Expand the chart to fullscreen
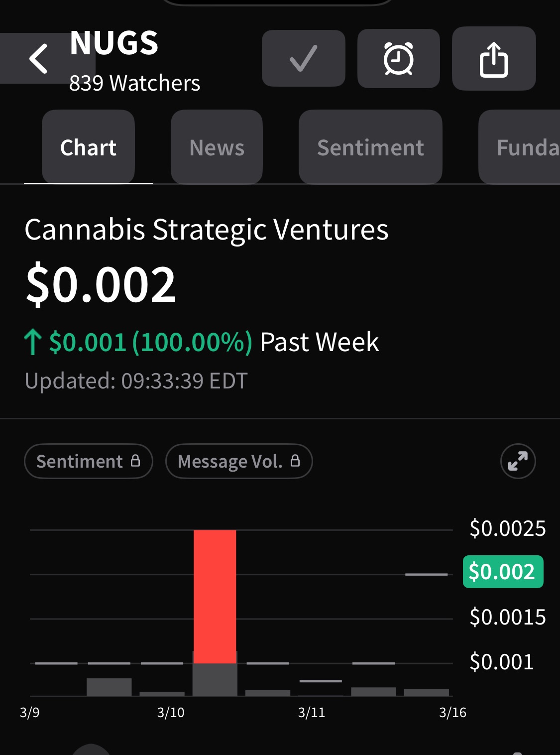 pyautogui.click(x=518, y=461)
